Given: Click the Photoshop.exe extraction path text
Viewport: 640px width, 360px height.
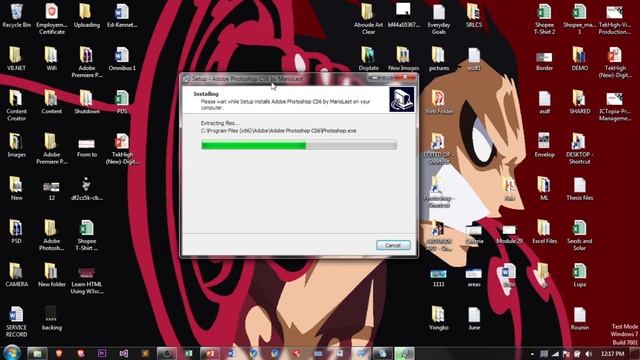Looking at the screenshot, I should tap(278, 131).
